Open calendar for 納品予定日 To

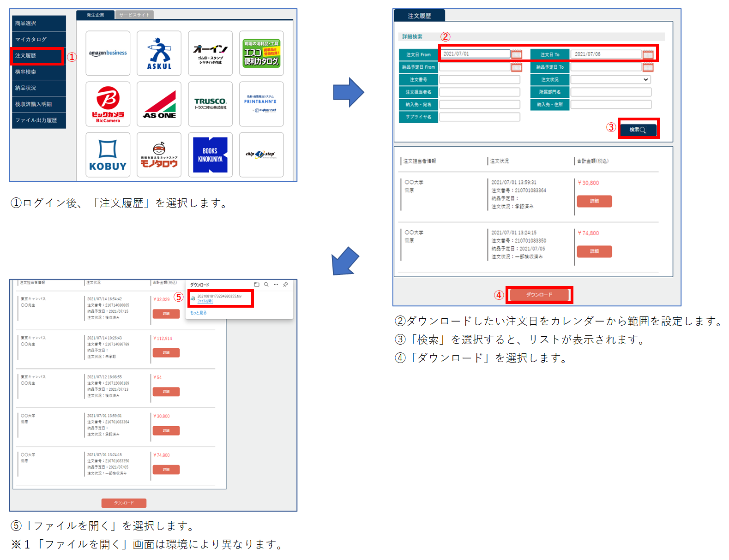(x=648, y=67)
